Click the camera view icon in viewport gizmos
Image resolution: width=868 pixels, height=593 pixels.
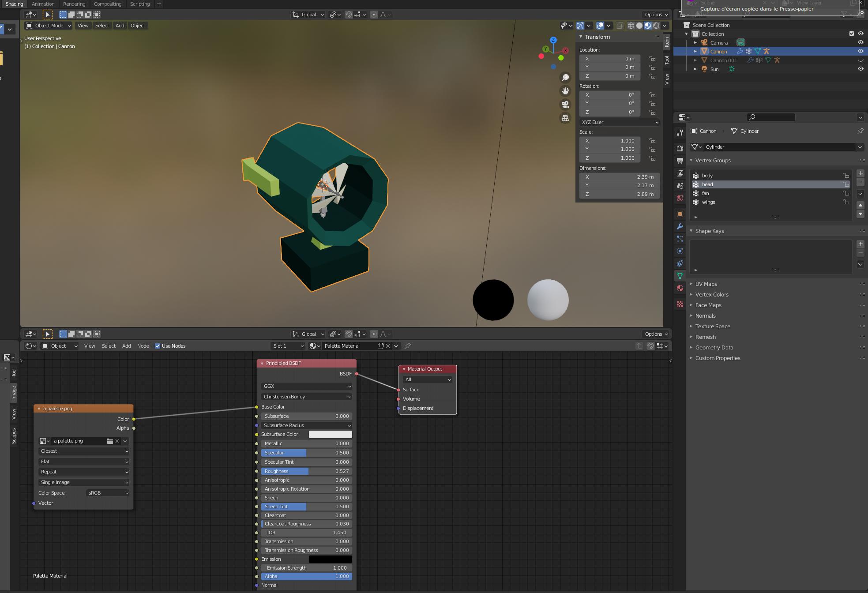click(565, 105)
